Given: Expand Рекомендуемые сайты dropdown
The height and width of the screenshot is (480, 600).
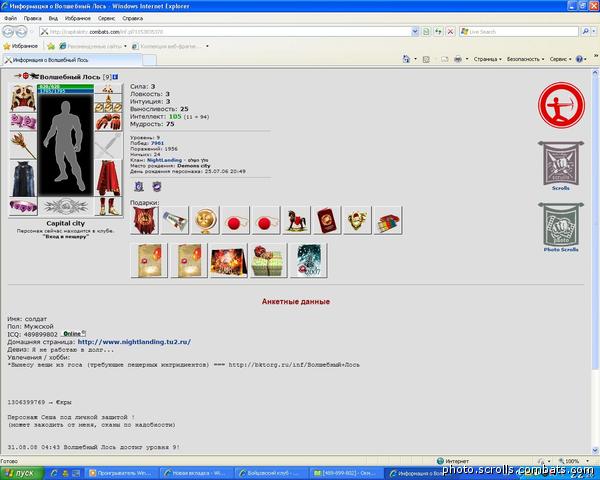Looking at the screenshot, I should coord(125,46).
